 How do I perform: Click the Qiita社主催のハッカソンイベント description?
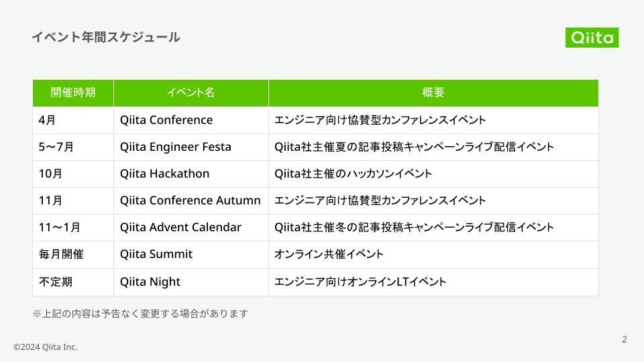[x=354, y=174]
